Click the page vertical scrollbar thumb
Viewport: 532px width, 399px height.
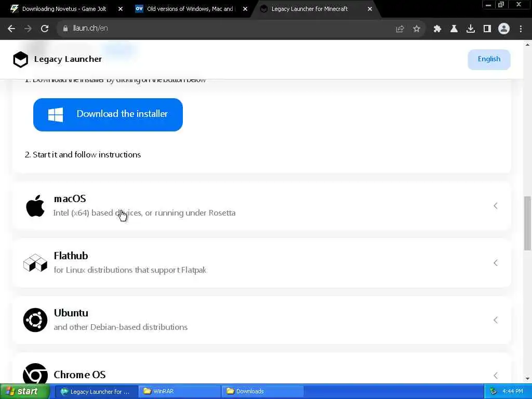click(527, 223)
